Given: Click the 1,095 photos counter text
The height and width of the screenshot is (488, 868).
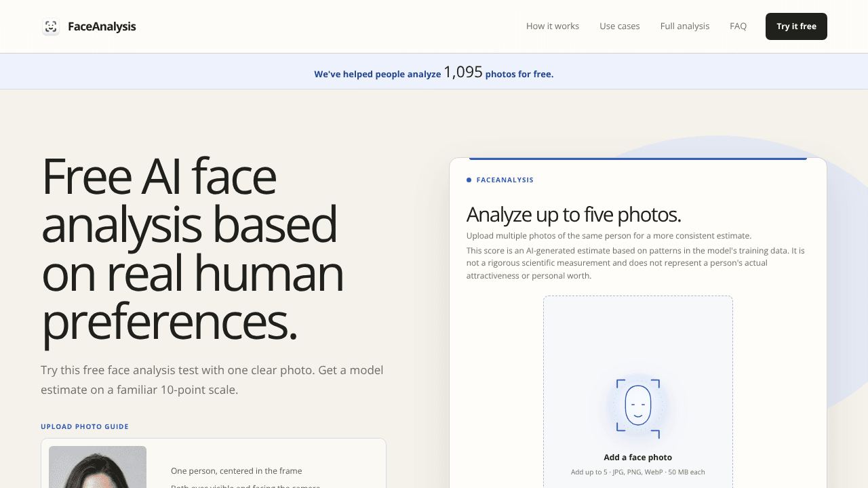Looking at the screenshot, I should pyautogui.click(x=463, y=72).
